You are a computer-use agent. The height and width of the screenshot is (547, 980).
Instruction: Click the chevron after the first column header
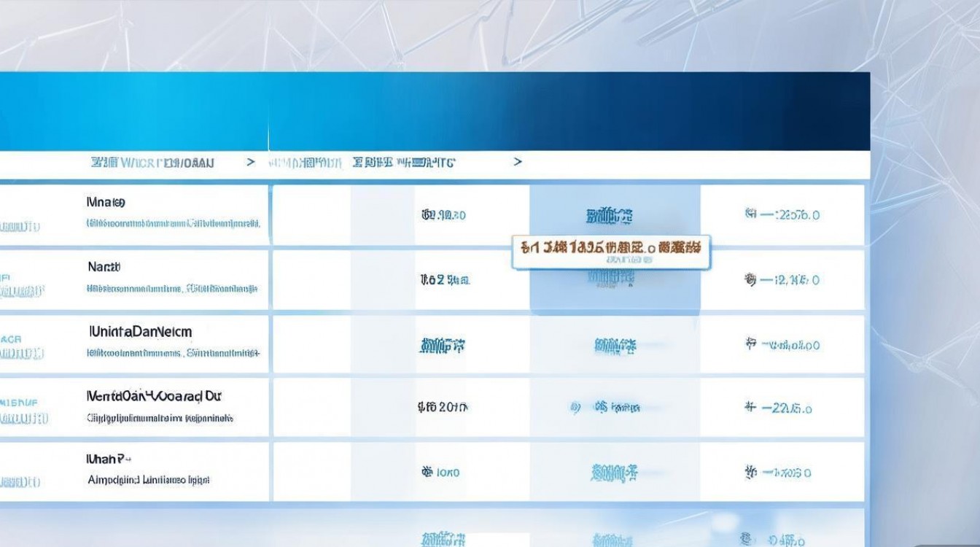coord(251,162)
